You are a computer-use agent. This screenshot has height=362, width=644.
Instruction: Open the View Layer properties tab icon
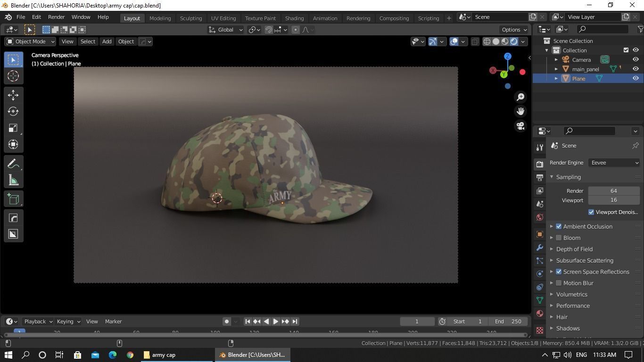[x=540, y=191]
